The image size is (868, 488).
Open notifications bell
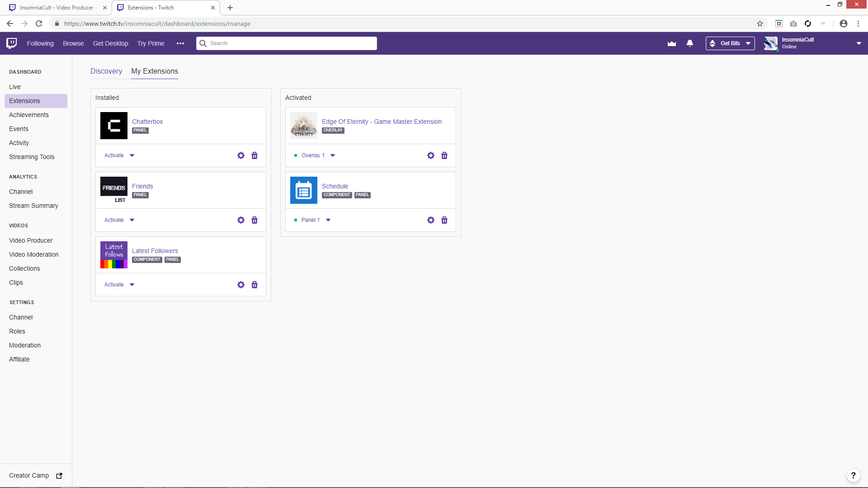[x=690, y=43]
